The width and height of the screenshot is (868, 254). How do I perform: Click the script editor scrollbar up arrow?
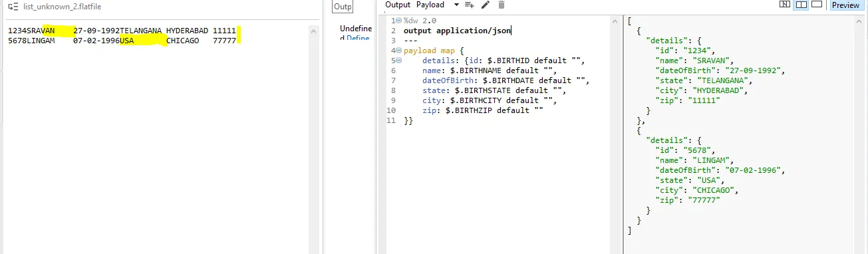[x=615, y=22]
